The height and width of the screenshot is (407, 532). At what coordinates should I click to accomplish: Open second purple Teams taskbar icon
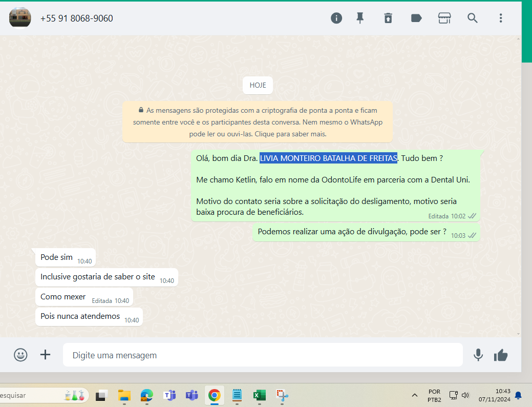(191, 395)
